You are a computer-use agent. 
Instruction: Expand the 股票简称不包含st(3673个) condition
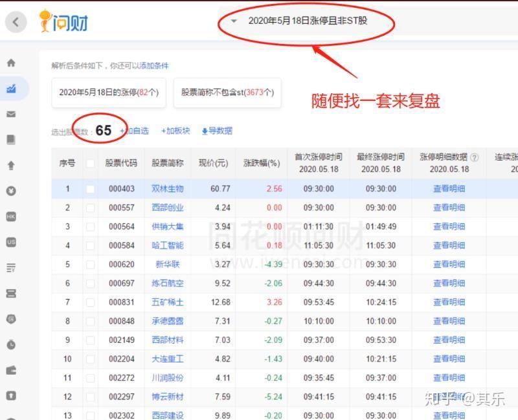(x=225, y=93)
